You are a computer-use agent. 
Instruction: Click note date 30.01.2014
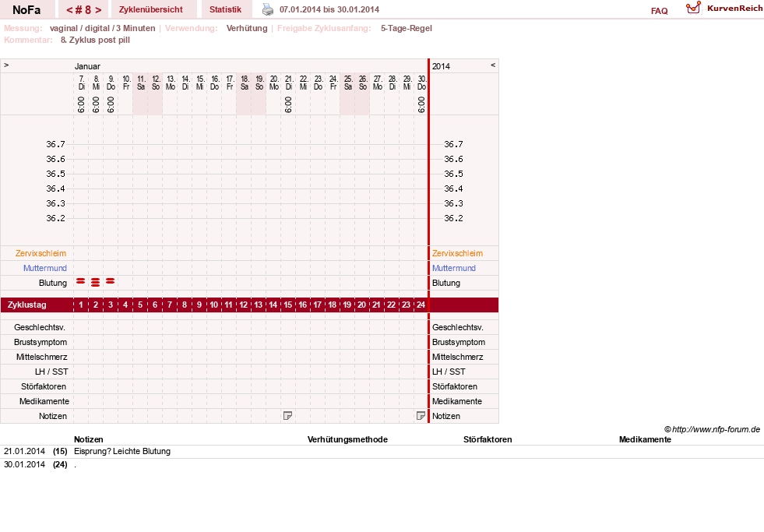coord(24,464)
